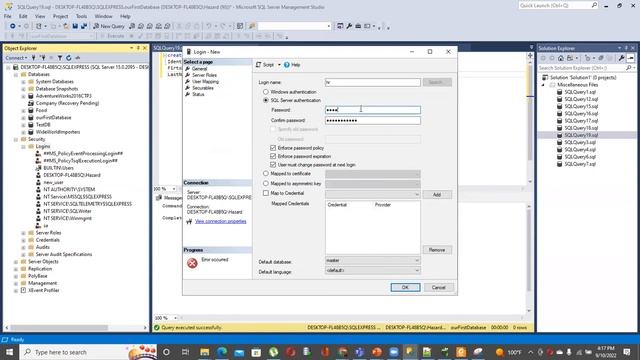Select the Server Roles page
640x360 pixels.
coord(204,75)
